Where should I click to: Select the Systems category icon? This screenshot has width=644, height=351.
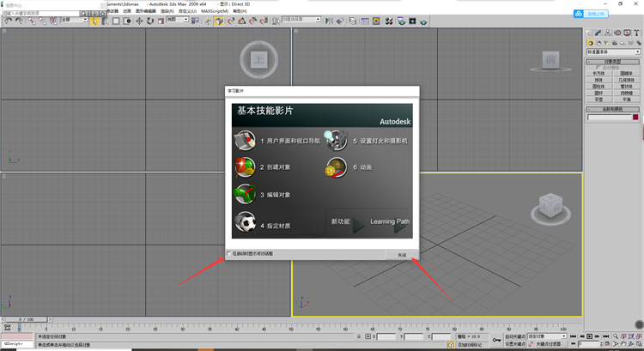pyautogui.click(x=639, y=43)
